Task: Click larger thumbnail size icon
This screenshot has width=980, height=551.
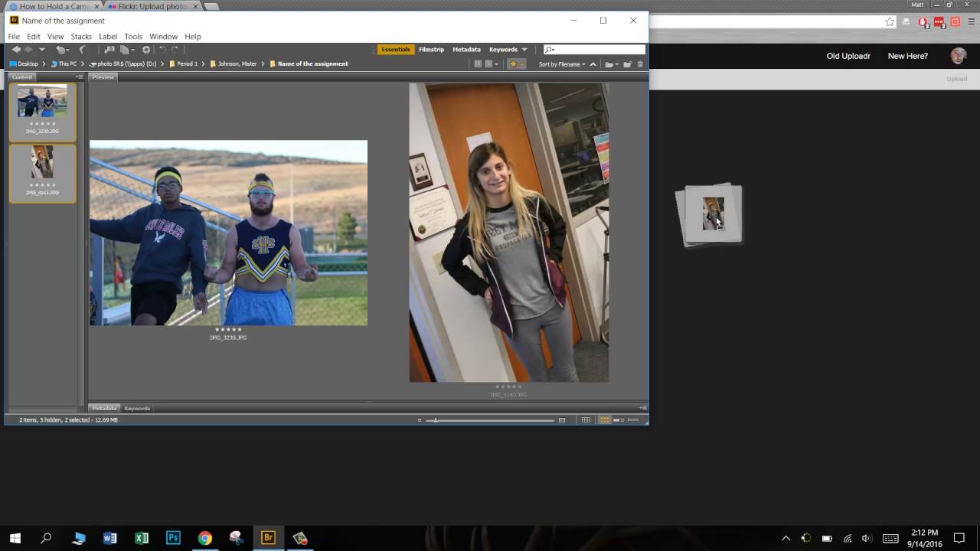Action: [562, 420]
